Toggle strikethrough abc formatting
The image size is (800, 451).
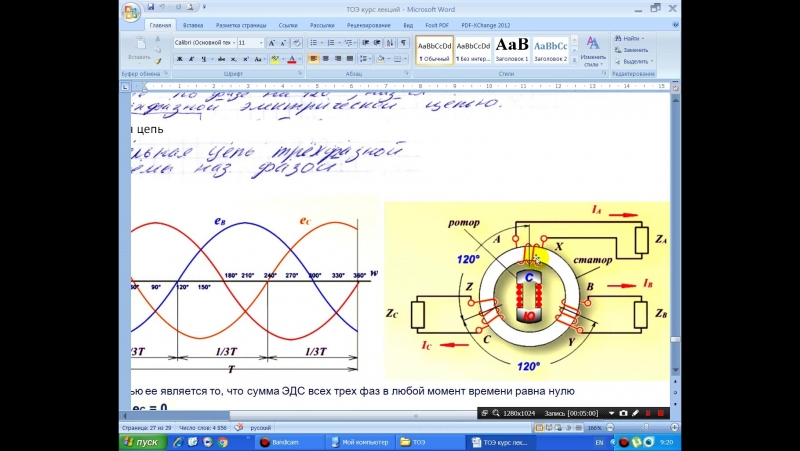tap(221, 59)
